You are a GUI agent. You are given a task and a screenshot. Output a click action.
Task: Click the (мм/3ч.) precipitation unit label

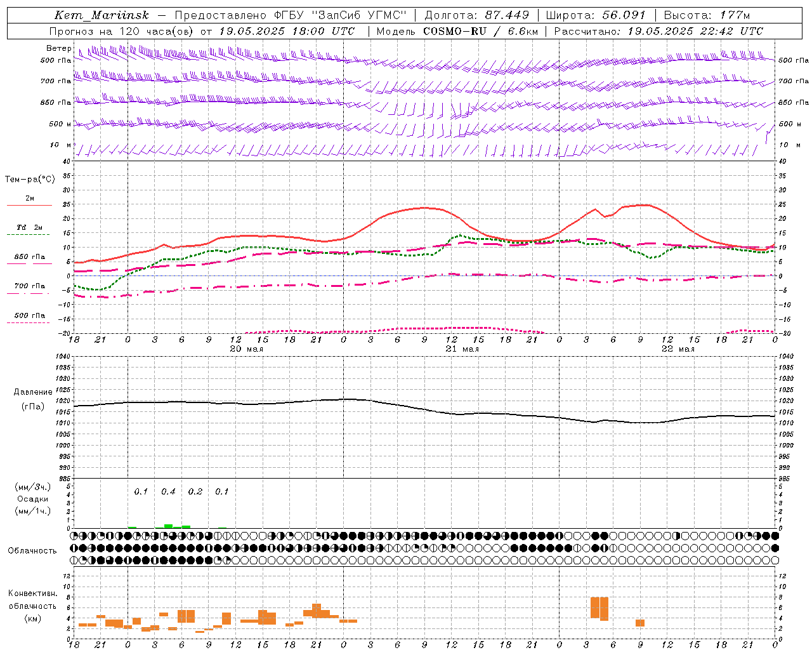click(33, 487)
